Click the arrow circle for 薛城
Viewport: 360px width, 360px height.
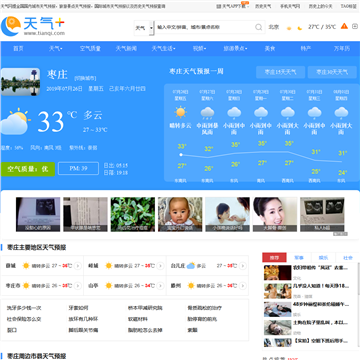(78, 266)
